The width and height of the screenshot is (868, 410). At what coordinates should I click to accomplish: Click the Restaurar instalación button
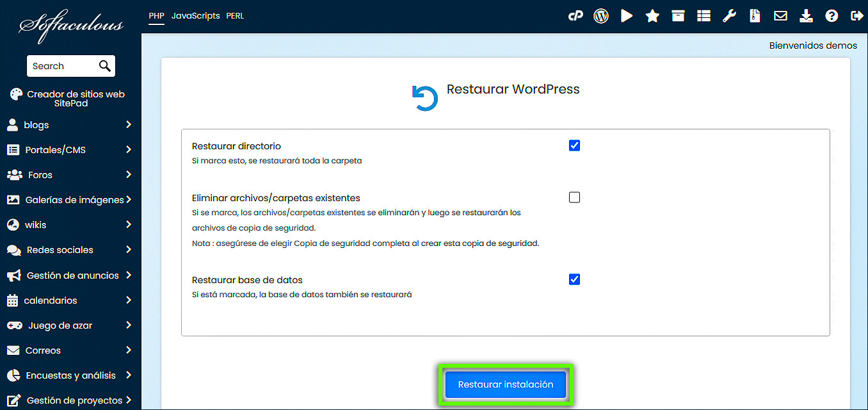click(x=505, y=384)
